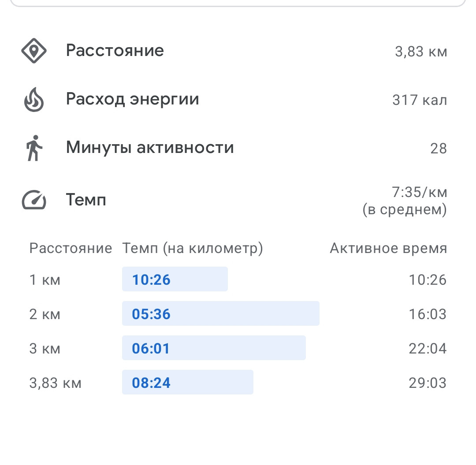Tap the Темп (на километр) column header
The width and height of the screenshot is (476, 465).
[x=193, y=249]
